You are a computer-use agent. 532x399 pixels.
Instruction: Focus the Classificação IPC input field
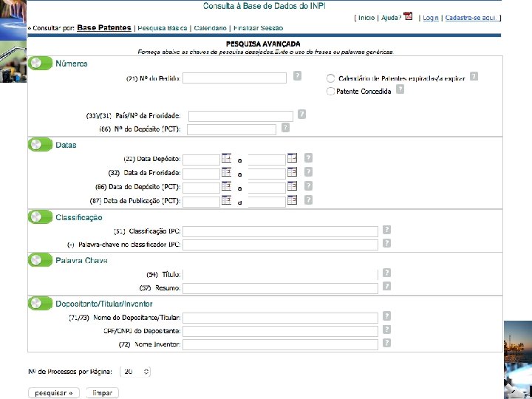coord(280,232)
